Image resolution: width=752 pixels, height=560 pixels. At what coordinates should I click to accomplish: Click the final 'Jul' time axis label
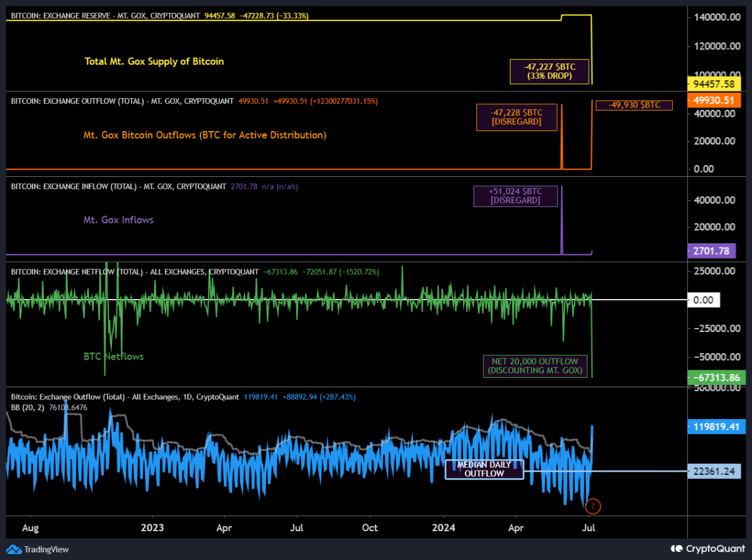pos(589,528)
